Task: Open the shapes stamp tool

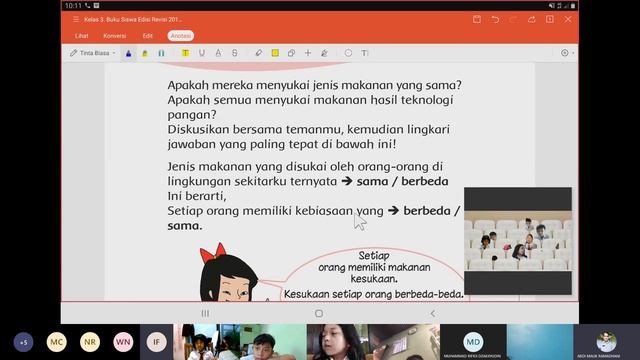Action: coord(291,53)
